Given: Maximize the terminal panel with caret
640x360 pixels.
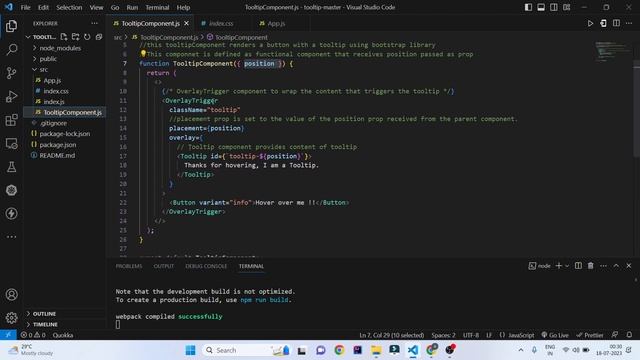Looking at the screenshot, I should point(616,266).
